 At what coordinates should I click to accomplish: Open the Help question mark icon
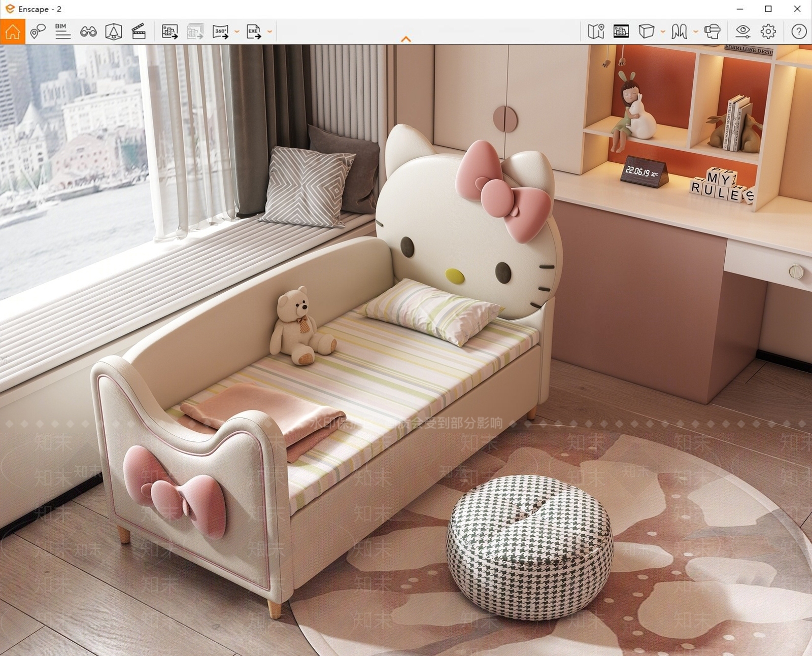799,31
